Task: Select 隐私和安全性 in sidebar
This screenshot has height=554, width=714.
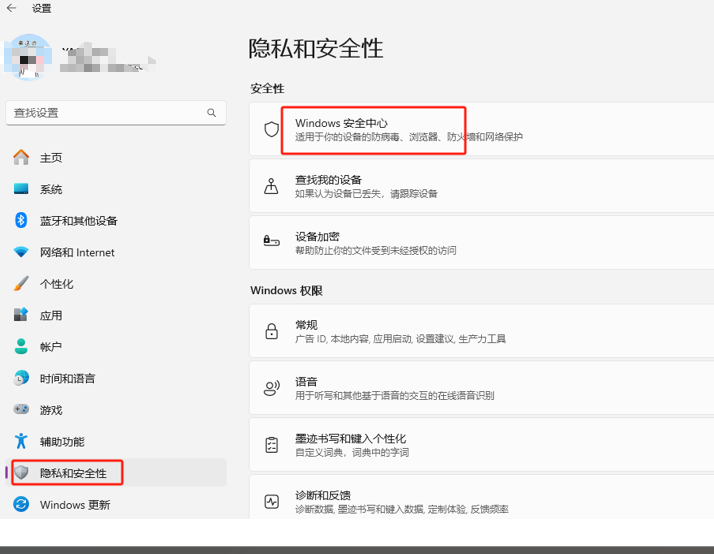Action: (x=116, y=473)
